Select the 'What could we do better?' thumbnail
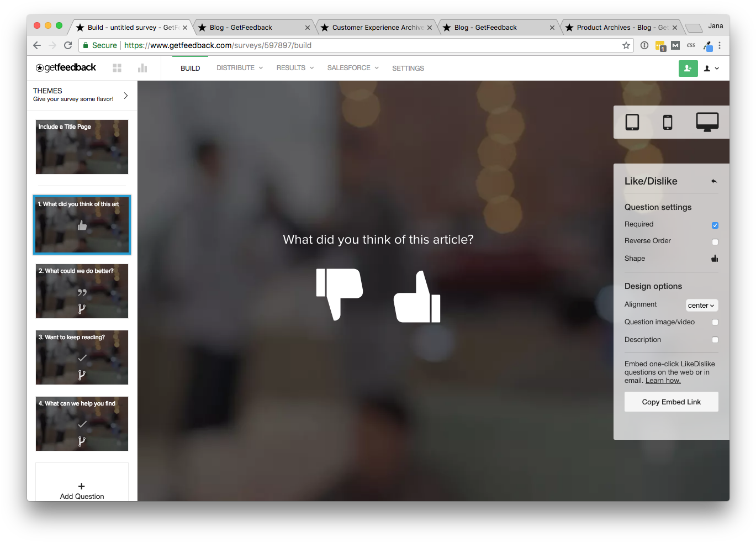This screenshot has width=756, height=542. 82,291
